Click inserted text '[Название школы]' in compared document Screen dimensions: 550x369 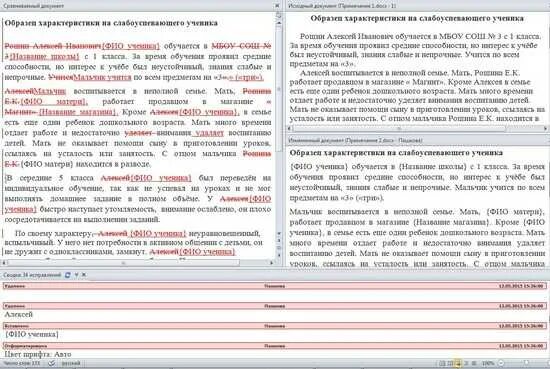pos(44,56)
